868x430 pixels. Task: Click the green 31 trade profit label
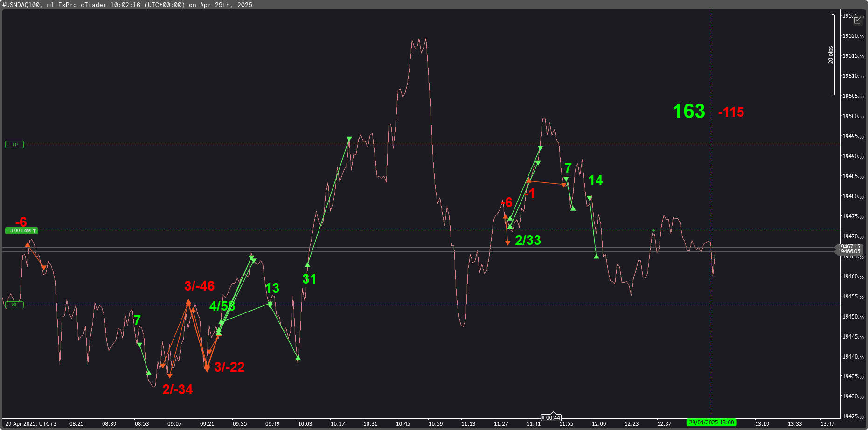coord(309,279)
